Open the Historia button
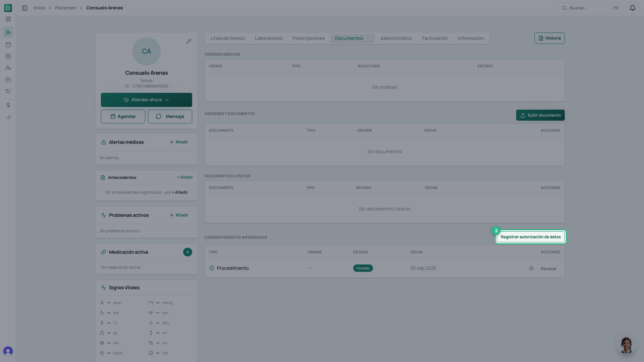The height and width of the screenshot is (362, 644). [x=549, y=38]
